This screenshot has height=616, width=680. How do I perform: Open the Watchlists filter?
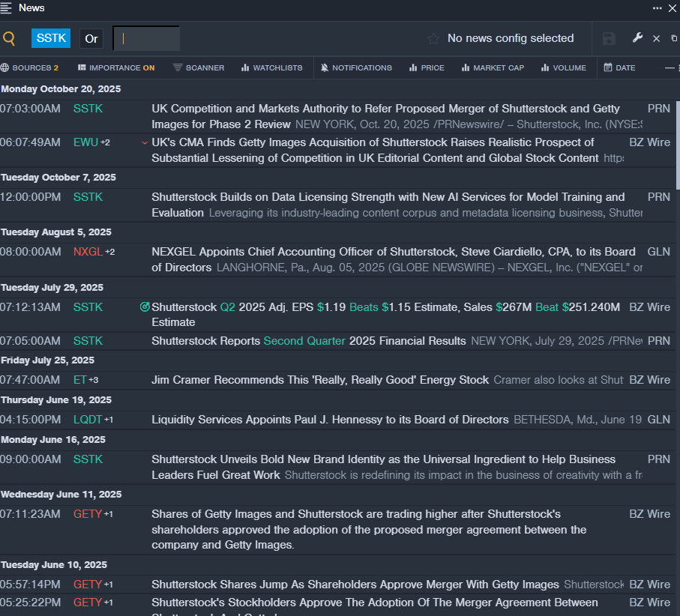[x=271, y=67]
